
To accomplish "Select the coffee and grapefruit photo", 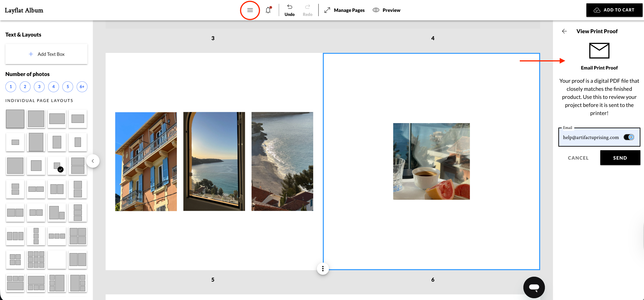I will [431, 161].
